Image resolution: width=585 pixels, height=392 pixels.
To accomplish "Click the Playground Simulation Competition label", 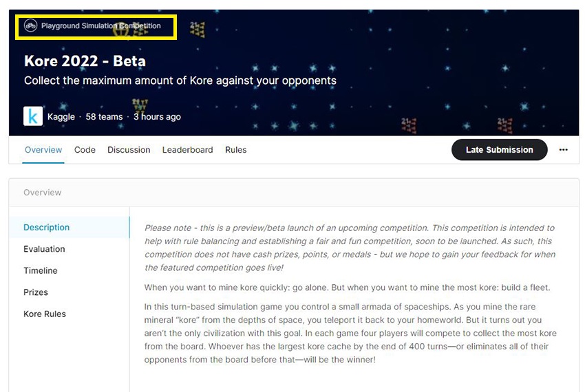I will tap(100, 26).
